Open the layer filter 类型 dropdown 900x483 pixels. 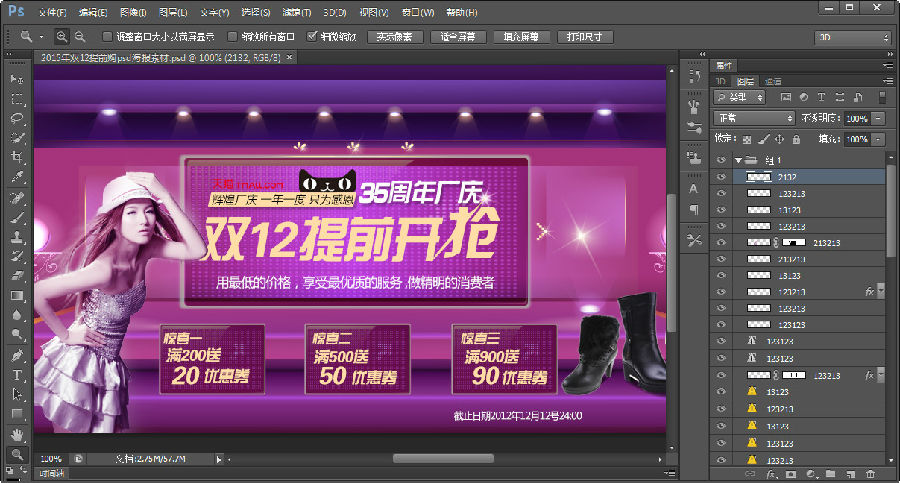click(x=740, y=97)
